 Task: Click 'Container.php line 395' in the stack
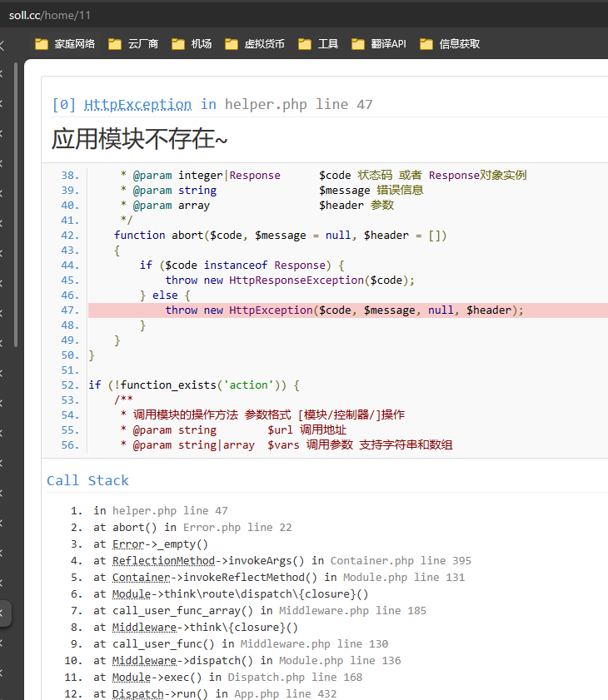point(401,561)
